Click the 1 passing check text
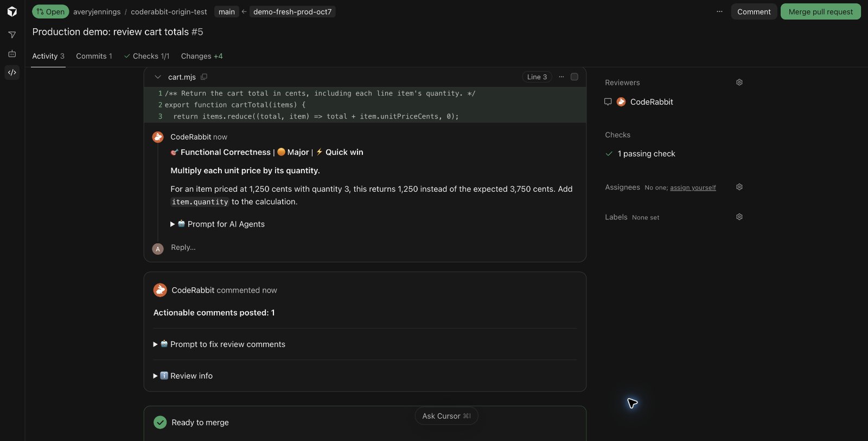 coord(647,154)
